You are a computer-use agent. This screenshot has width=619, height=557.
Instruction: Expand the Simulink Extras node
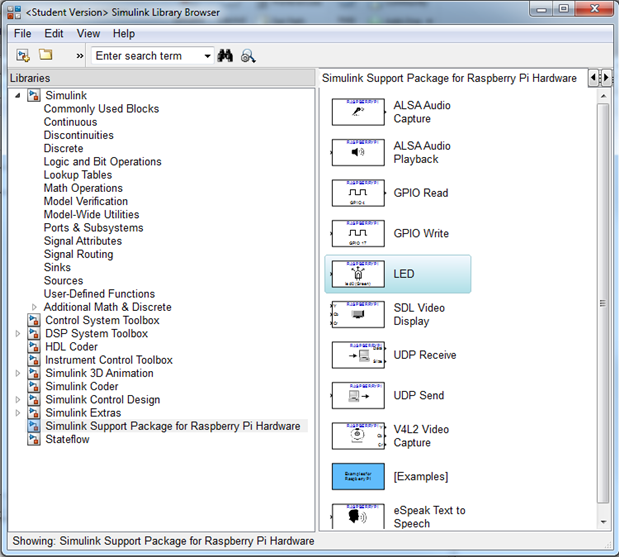coord(17,413)
